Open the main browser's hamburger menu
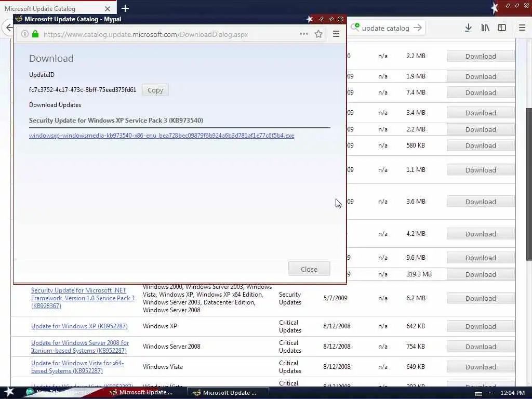This screenshot has width=532, height=399. pos(522,28)
